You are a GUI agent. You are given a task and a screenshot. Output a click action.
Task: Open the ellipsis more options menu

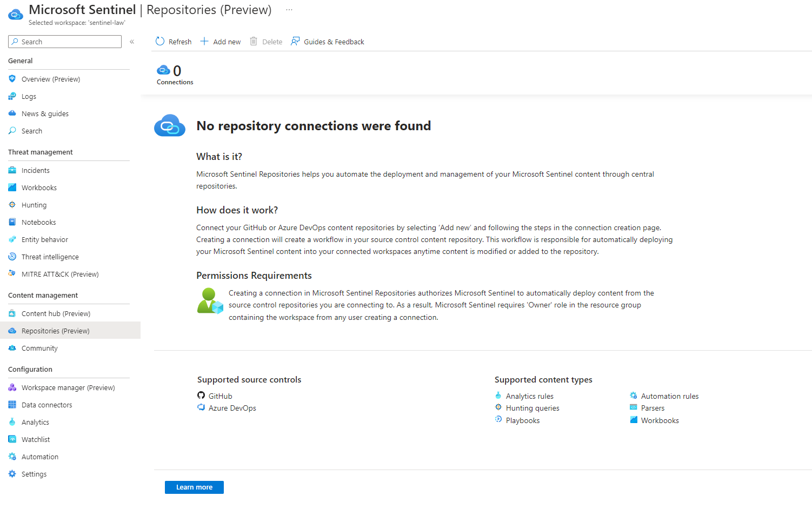(289, 10)
